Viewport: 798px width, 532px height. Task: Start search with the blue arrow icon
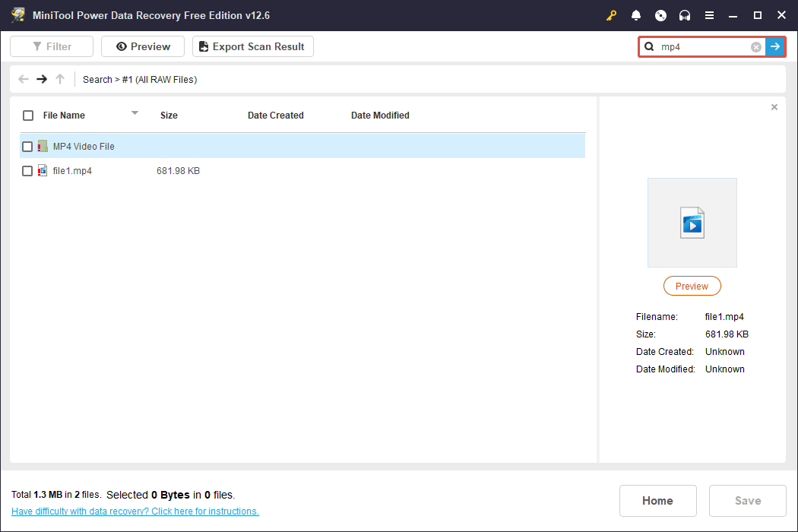coord(775,46)
